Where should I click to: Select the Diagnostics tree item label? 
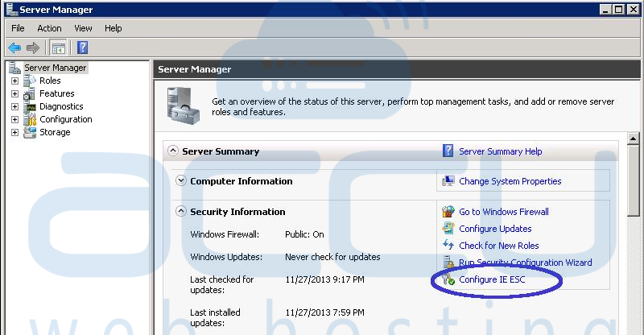[61, 106]
